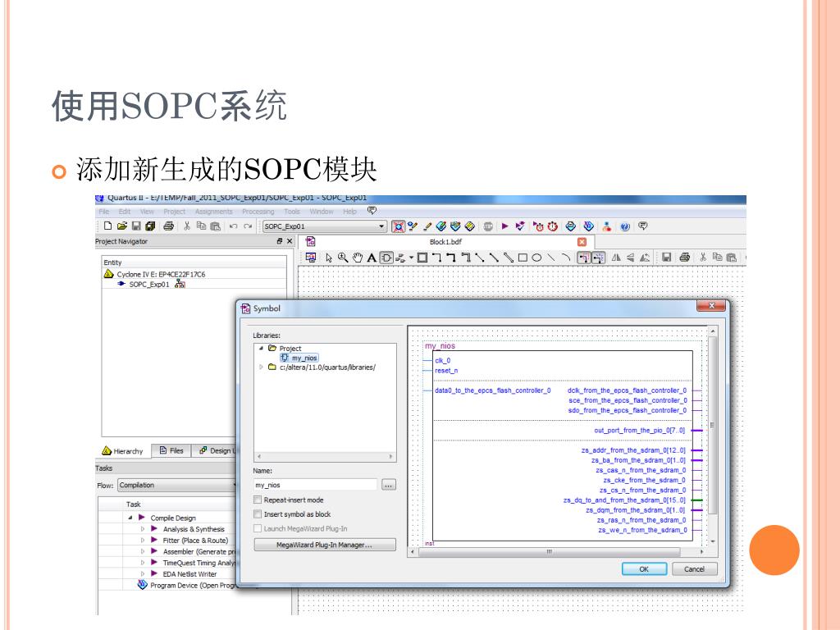The height and width of the screenshot is (630, 840).
Task: Click the TimeQuest Timing Analyzer clock icon
Action: (x=552, y=226)
